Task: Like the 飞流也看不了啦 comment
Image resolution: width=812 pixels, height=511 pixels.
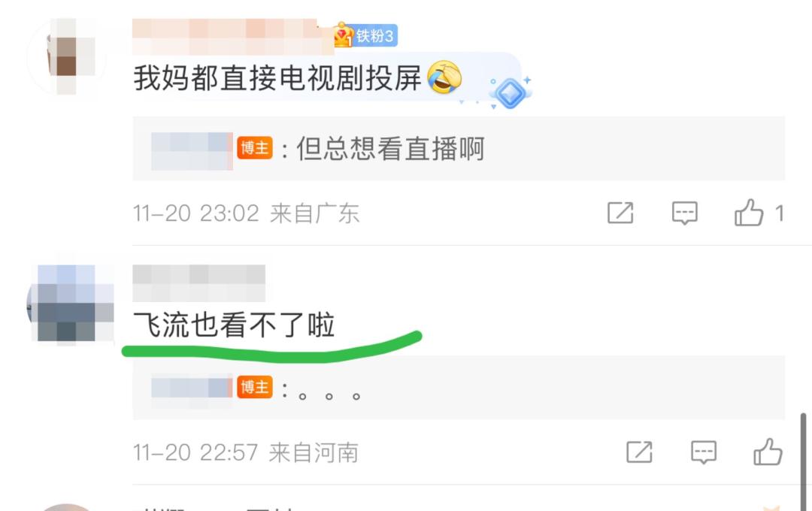Action: (768, 452)
